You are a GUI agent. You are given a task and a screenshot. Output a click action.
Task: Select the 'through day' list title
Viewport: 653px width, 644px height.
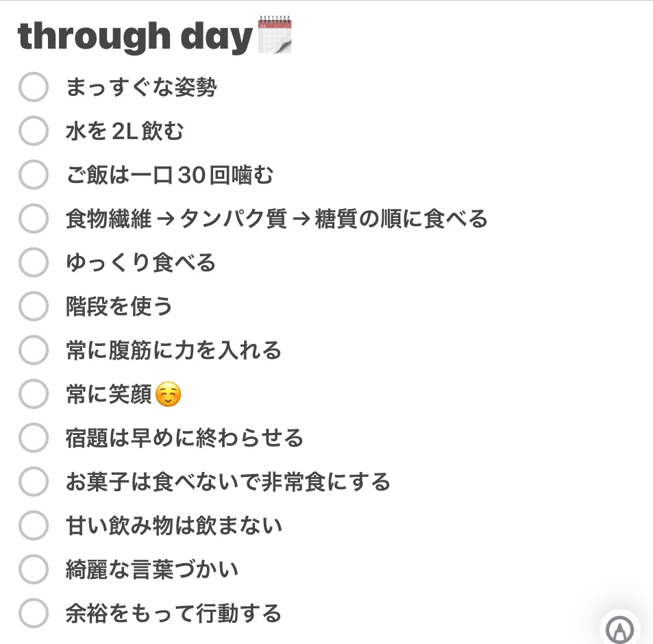tap(135, 37)
